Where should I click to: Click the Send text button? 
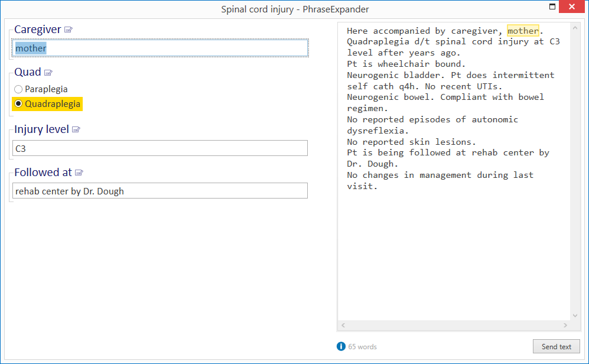tap(557, 346)
